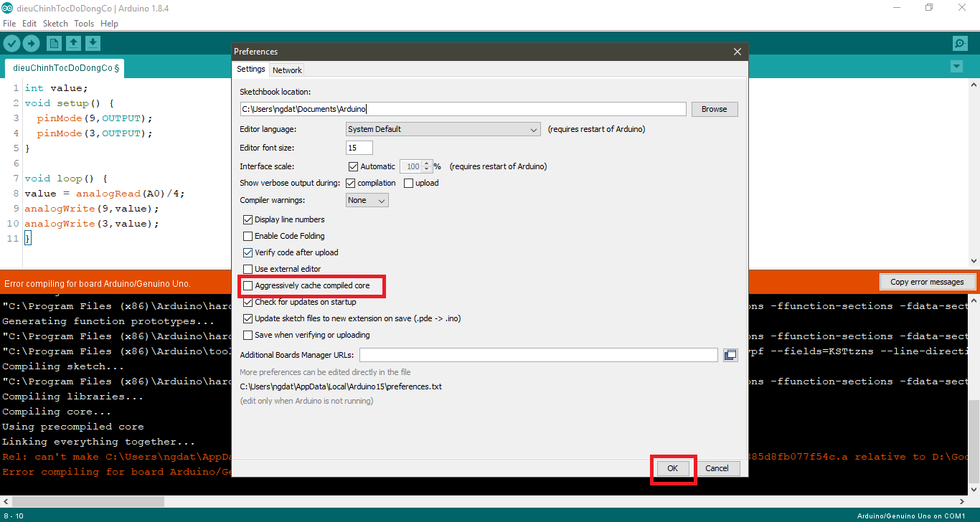Click the Verify sketch icon
Screen dimensions: 980x522
(x=11, y=43)
